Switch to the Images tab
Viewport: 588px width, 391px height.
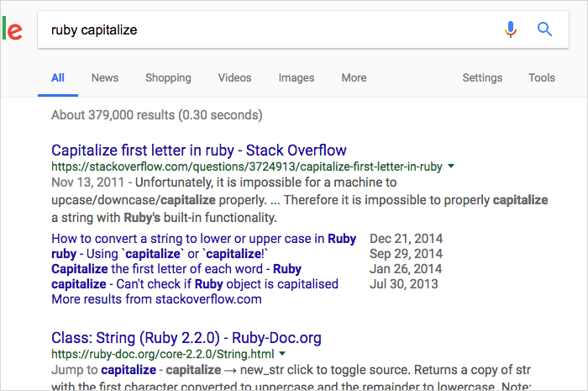click(297, 77)
